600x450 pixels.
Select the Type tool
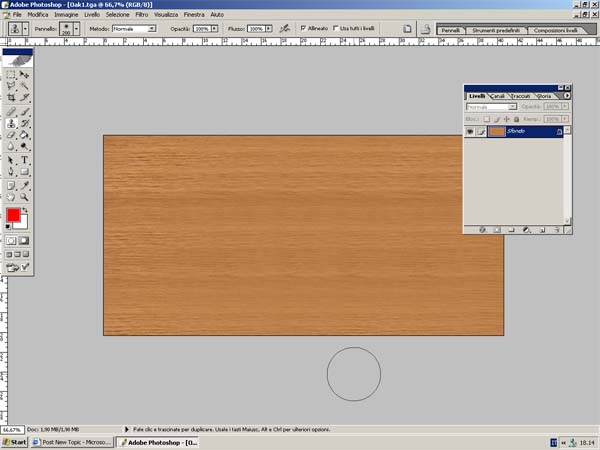click(25, 160)
